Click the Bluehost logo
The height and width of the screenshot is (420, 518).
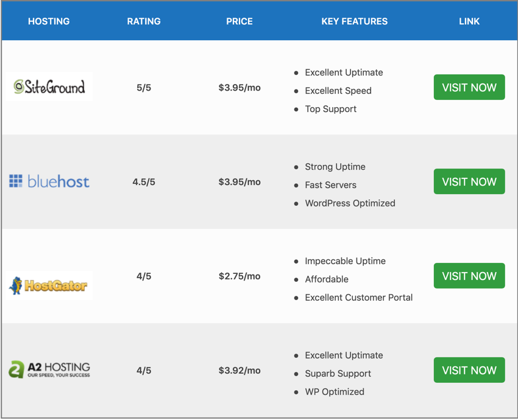click(x=49, y=181)
